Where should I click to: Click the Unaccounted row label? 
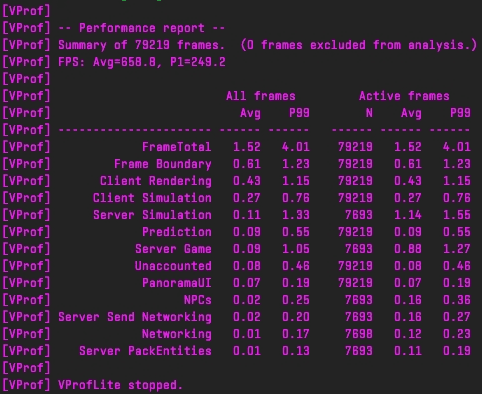(173, 266)
